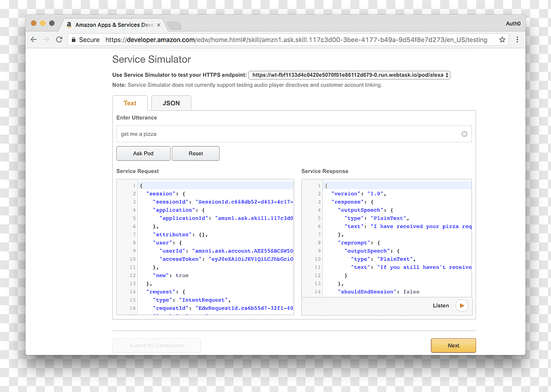Bookmark the page with the star icon
The height and width of the screenshot is (392, 551).
pos(502,39)
